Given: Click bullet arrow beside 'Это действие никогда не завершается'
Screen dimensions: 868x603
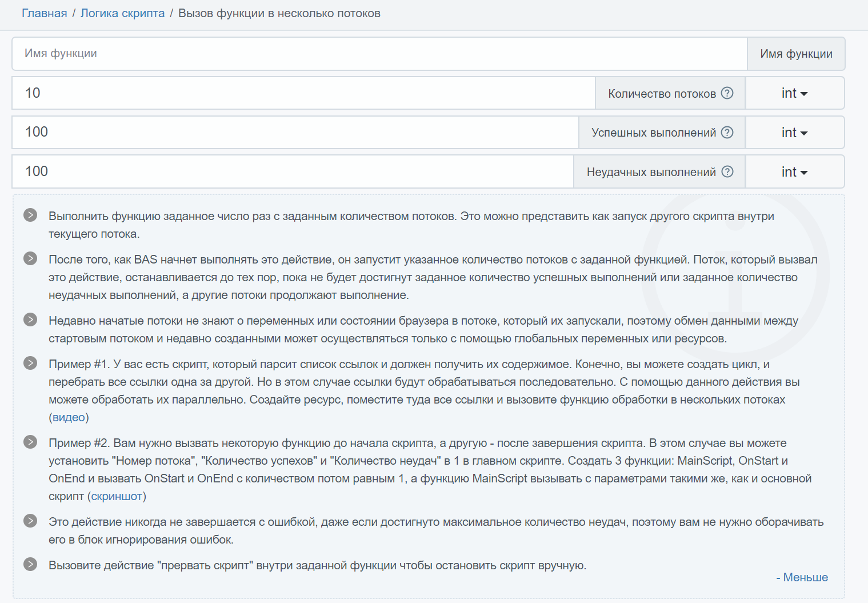Looking at the screenshot, I should 30,521.
